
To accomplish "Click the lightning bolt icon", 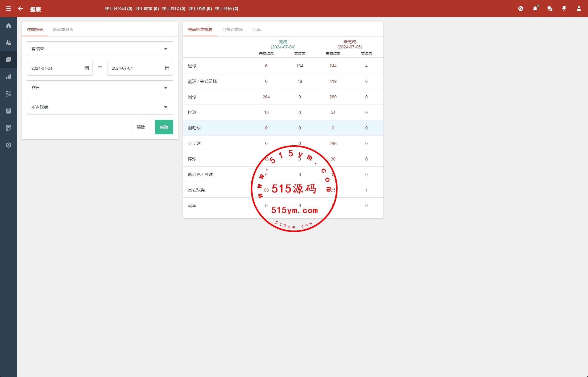I will 564,9.
